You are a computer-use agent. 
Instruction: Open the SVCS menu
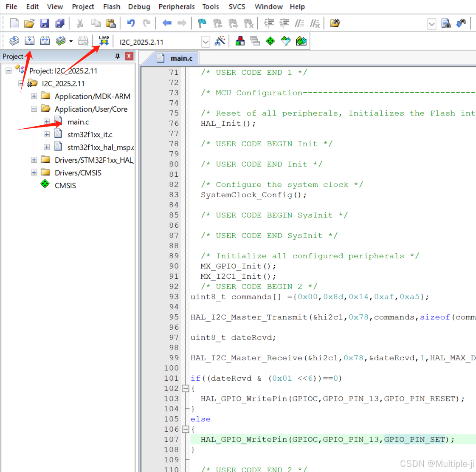click(237, 7)
